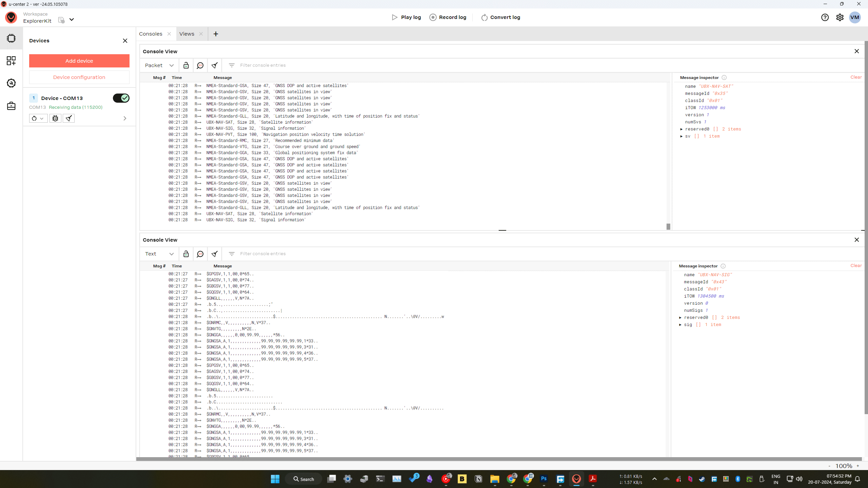868x488 pixels.
Task: Open Device configuration
Action: (79, 77)
